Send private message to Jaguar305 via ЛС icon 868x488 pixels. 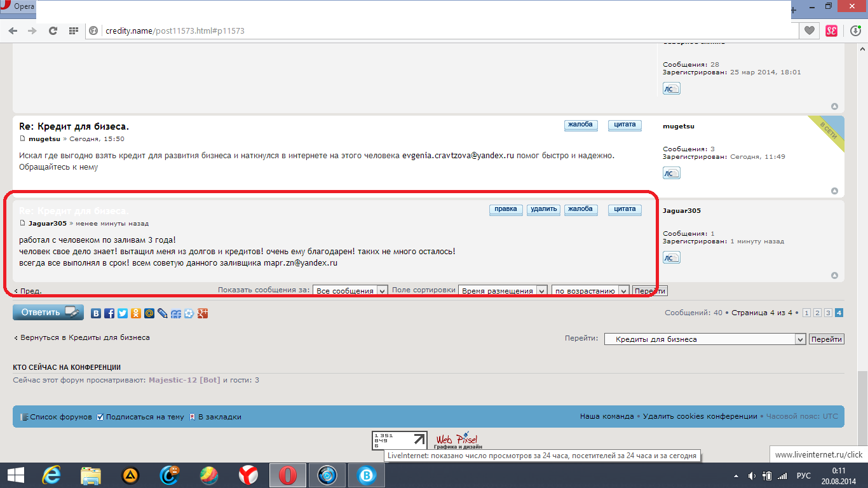point(672,257)
